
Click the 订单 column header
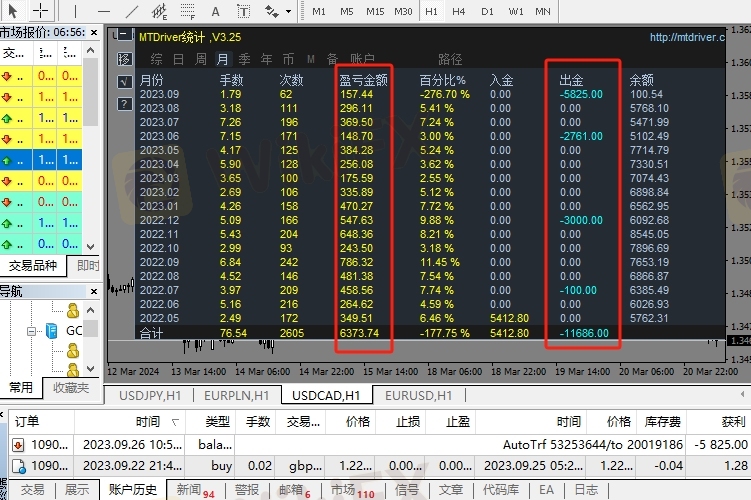pos(41,421)
